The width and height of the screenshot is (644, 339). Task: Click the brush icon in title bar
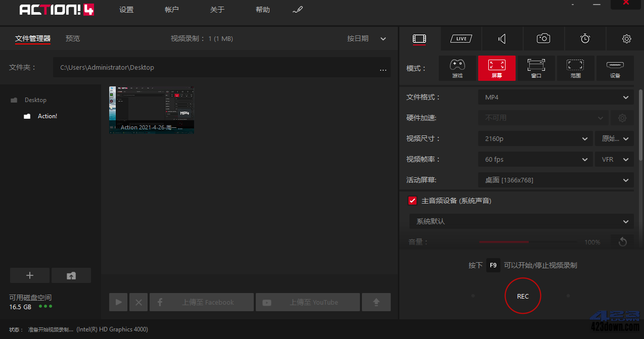click(x=298, y=9)
